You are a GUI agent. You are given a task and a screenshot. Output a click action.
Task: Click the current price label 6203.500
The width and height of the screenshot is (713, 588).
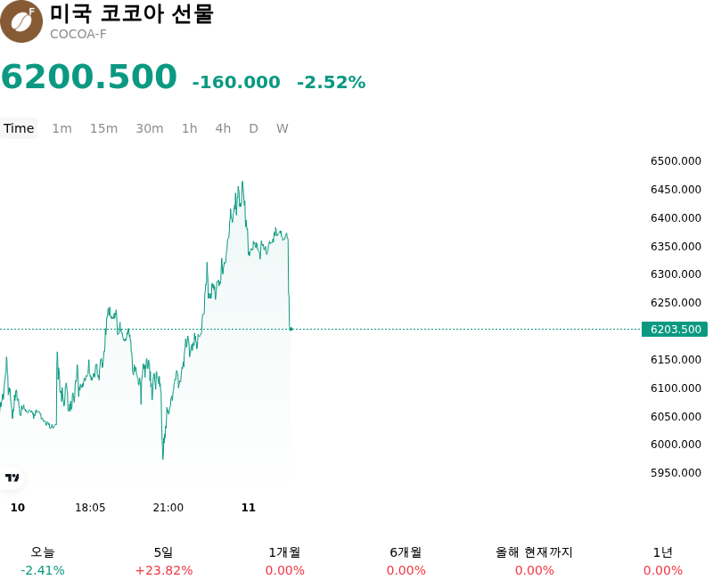pos(675,329)
